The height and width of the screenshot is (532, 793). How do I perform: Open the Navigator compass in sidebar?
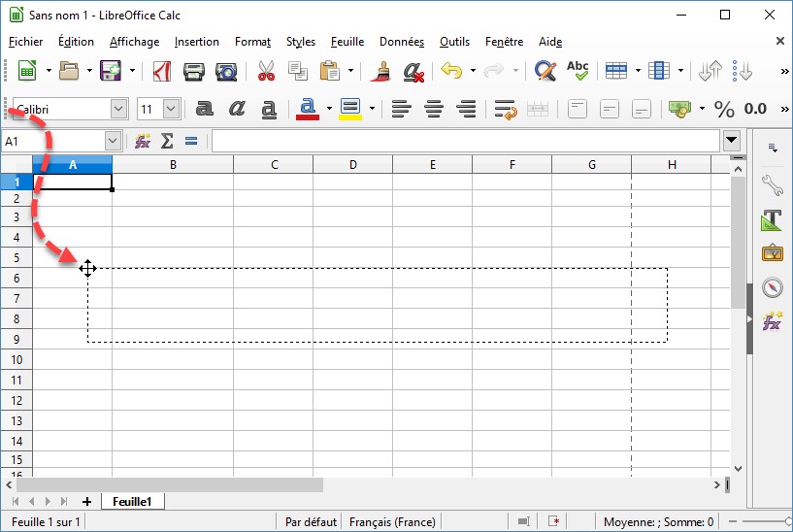(x=772, y=287)
